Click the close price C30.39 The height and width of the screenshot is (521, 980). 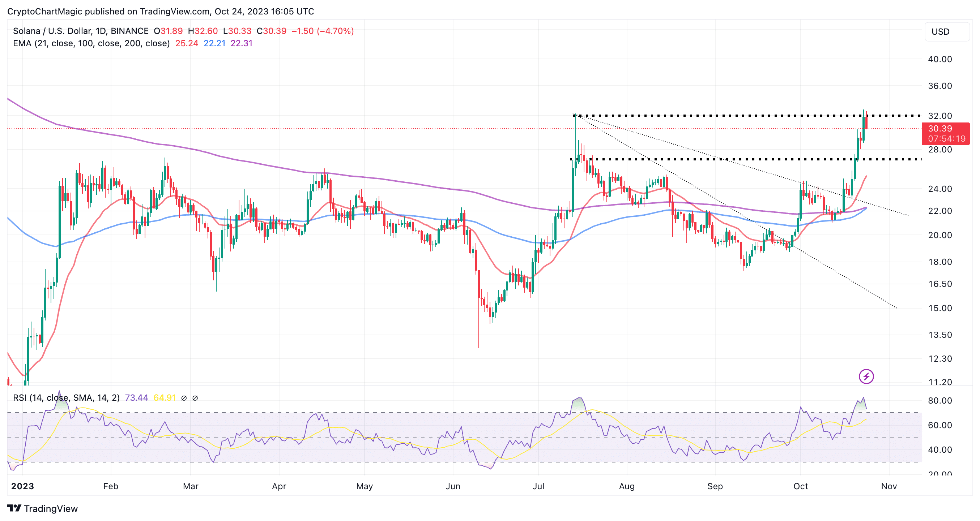271,31
